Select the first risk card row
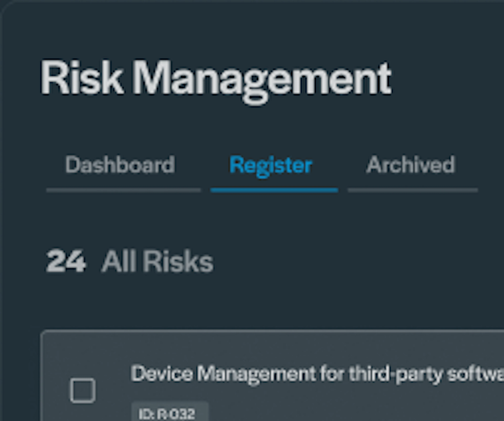 pos(272,376)
